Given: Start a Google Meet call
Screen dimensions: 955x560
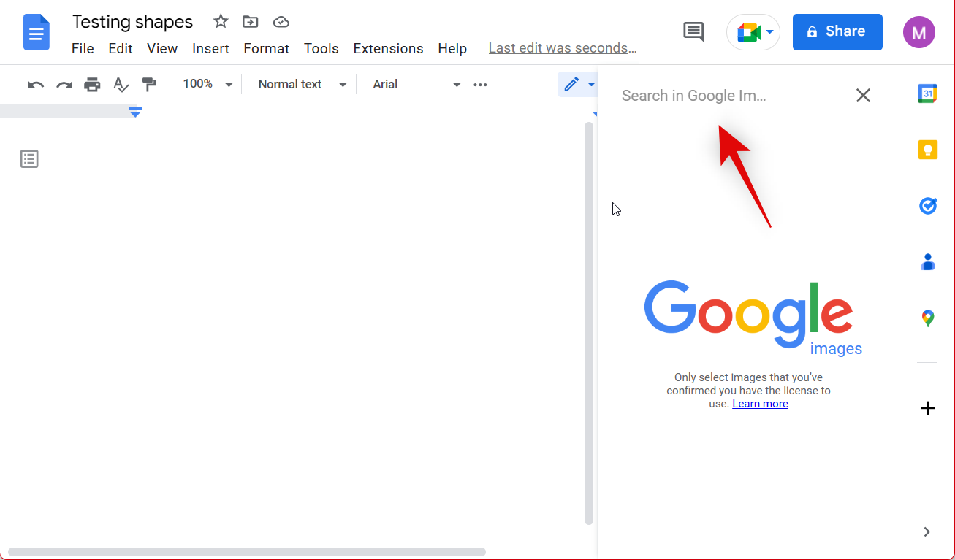Looking at the screenshot, I should [x=753, y=32].
